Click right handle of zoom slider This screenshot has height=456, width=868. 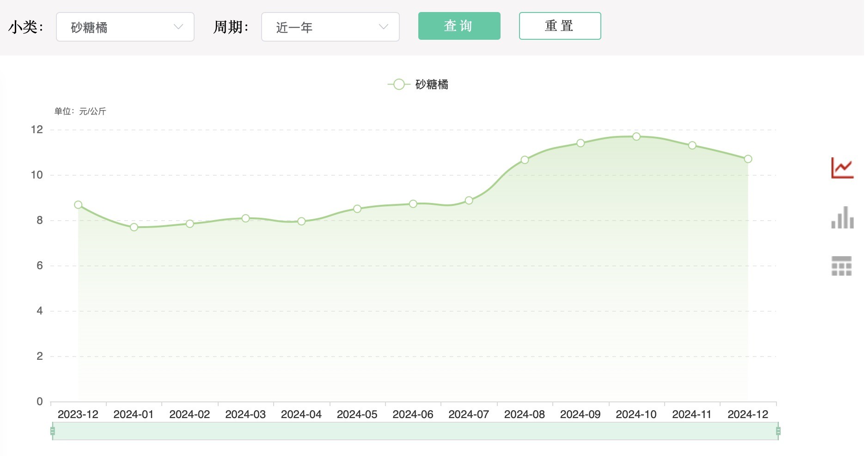[778, 431]
